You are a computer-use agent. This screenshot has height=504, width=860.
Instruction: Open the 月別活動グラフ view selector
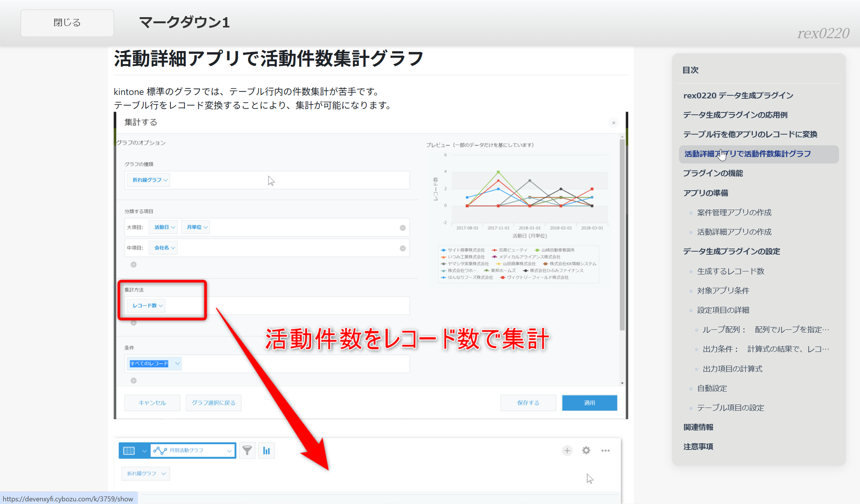pos(193,451)
